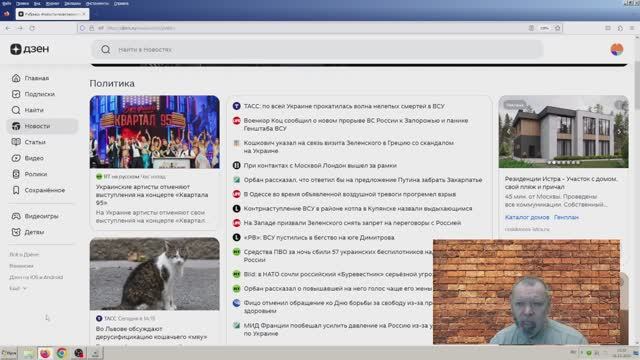Open the cat photo news thumbnail
The image size is (640, 360).
155,274
